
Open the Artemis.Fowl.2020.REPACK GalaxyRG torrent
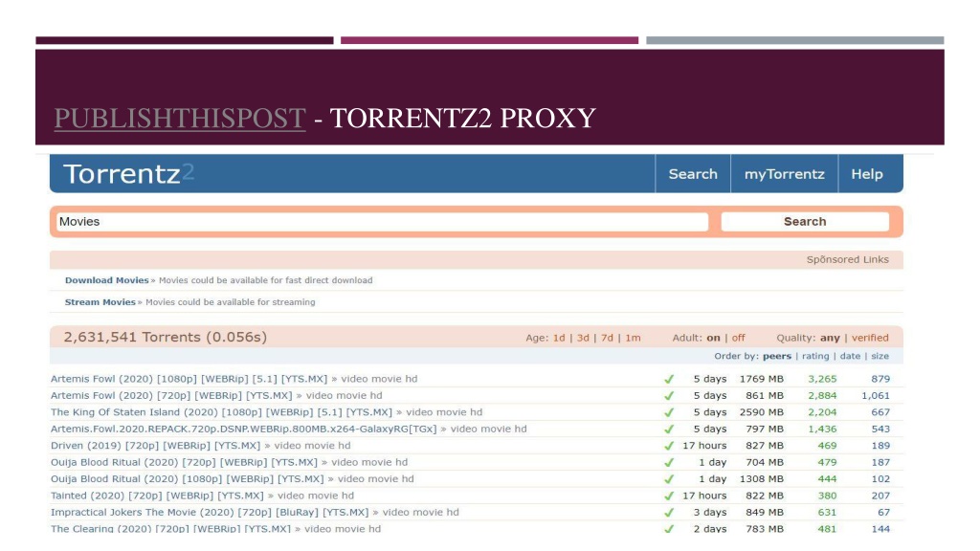[x=244, y=430]
